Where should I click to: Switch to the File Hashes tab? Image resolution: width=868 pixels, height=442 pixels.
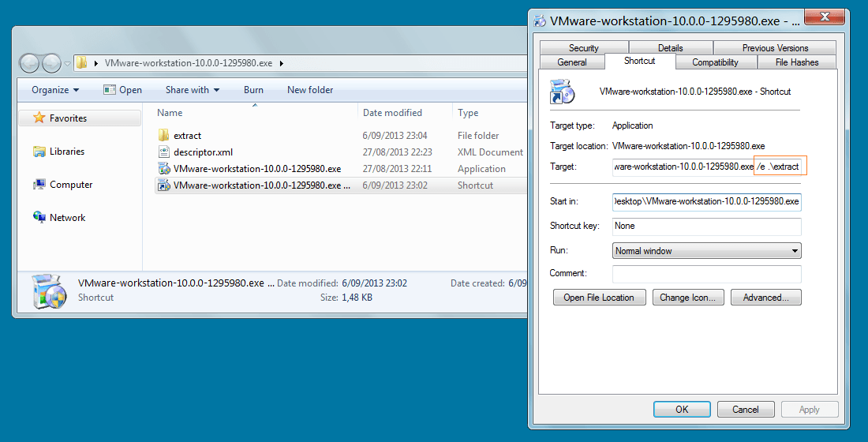coord(796,62)
